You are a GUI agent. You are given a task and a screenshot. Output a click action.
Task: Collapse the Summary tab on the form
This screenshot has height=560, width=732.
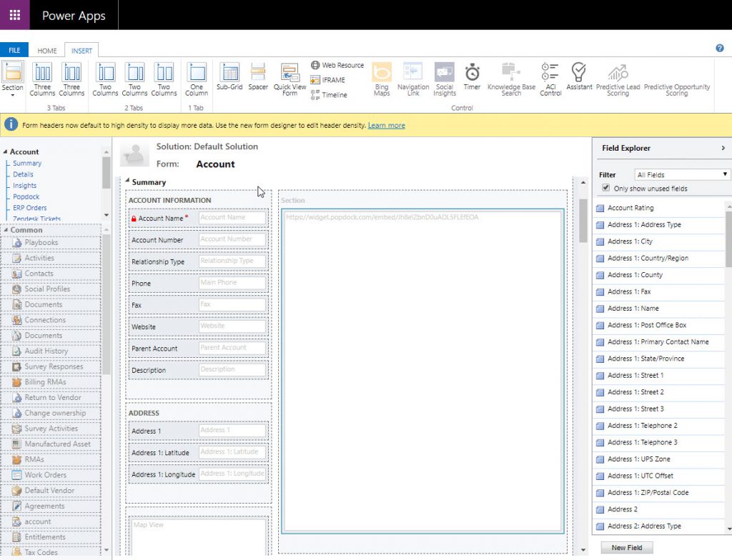[127, 181]
